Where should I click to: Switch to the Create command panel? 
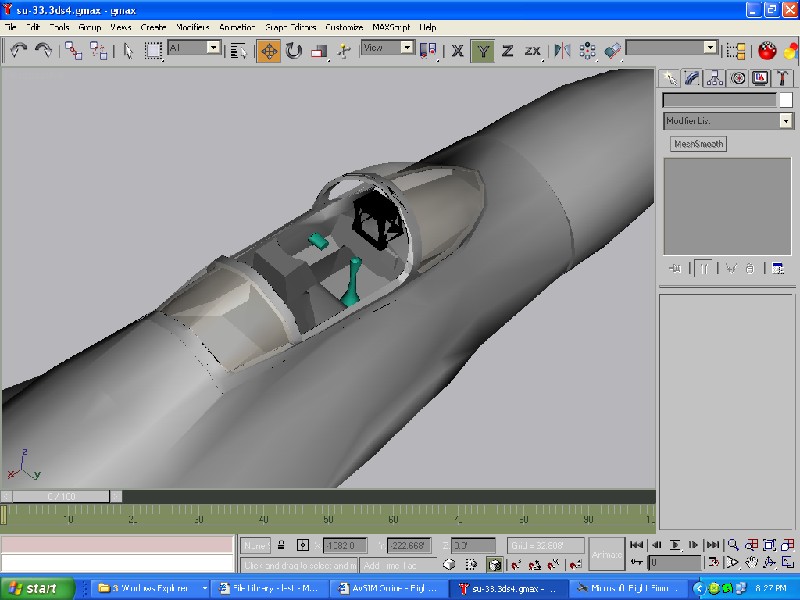[x=669, y=78]
